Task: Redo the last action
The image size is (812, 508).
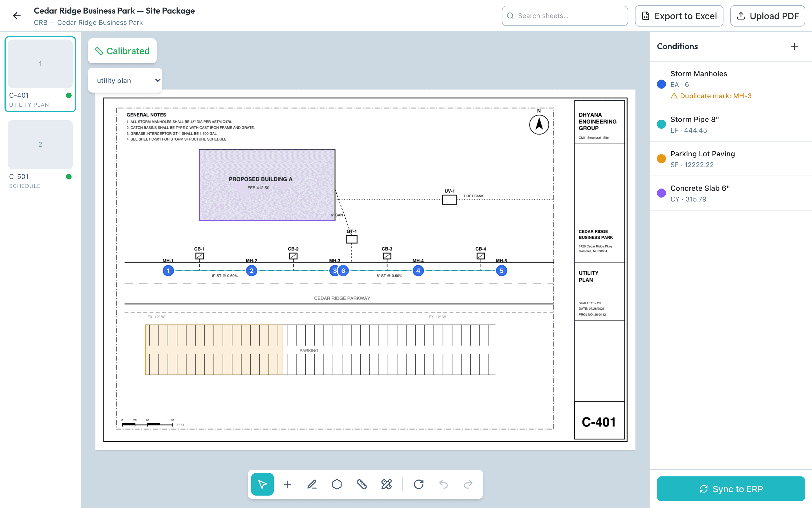Action: point(468,484)
